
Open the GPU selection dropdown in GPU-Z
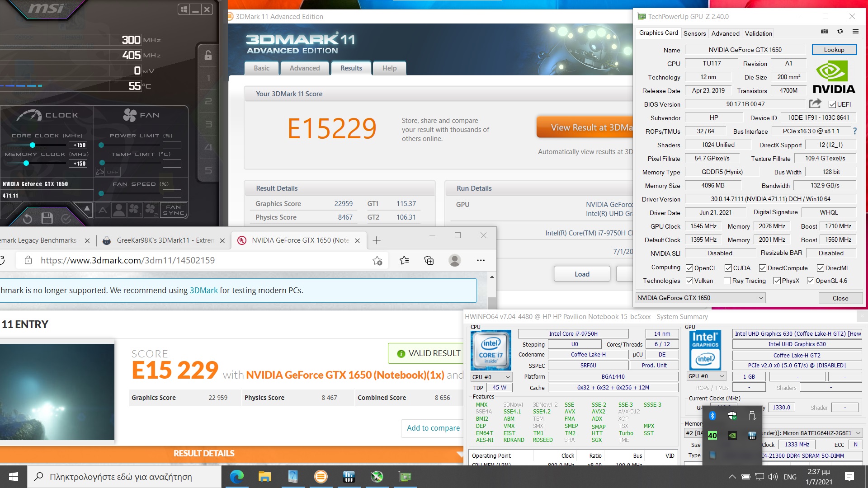tap(700, 298)
